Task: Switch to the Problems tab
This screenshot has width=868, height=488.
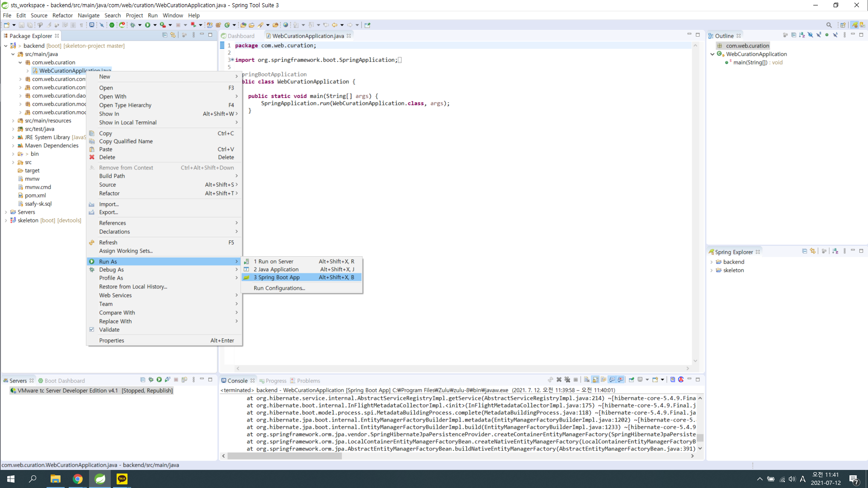Action: pyautogui.click(x=308, y=381)
